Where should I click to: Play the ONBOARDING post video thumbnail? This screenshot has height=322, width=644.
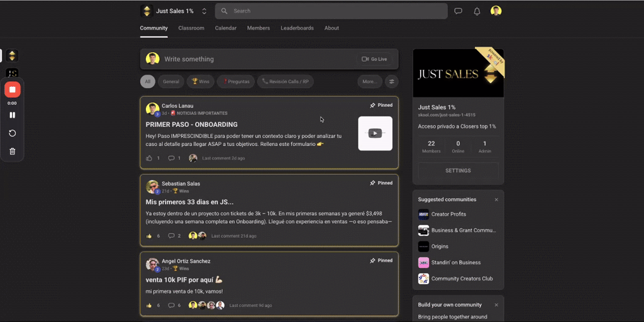(x=375, y=133)
